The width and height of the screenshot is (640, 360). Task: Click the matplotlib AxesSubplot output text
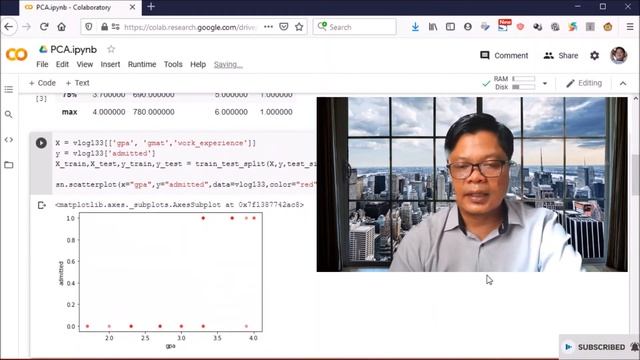(x=179, y=204)
